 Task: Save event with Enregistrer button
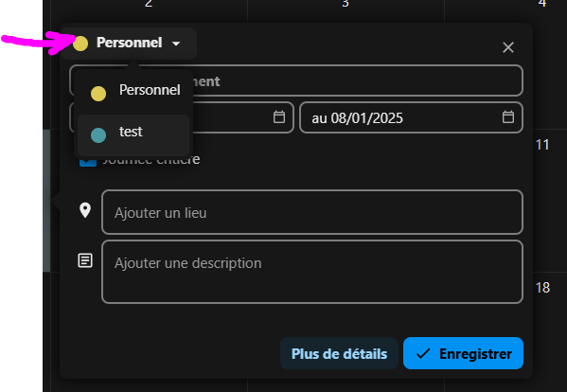[x=463, y=353]
